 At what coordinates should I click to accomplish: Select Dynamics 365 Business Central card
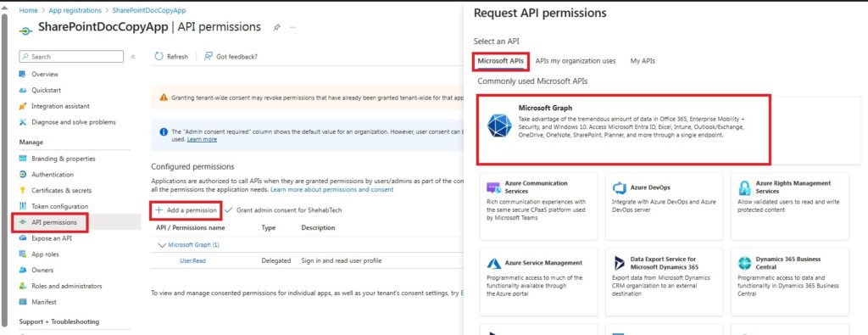790,282
